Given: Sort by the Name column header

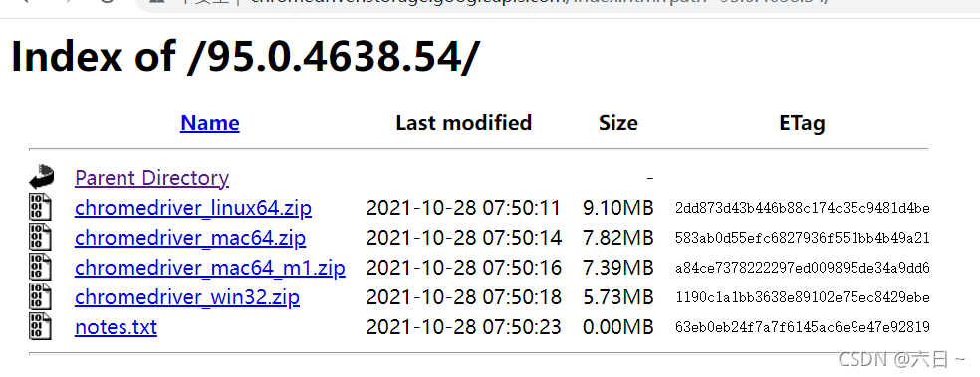Looking at the screenshot, I should click(210, 123).
